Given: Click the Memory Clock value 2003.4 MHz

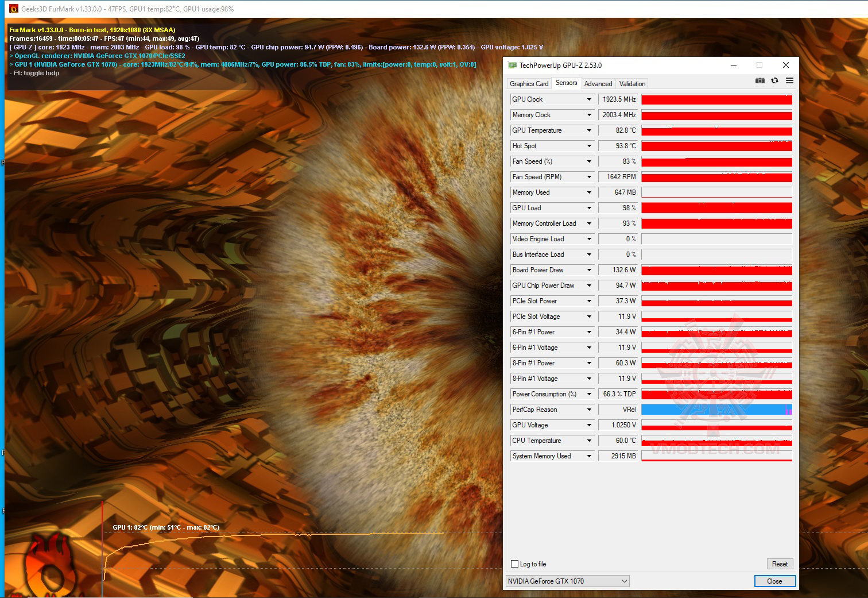Looking at the screenshot, I should 618,115.
